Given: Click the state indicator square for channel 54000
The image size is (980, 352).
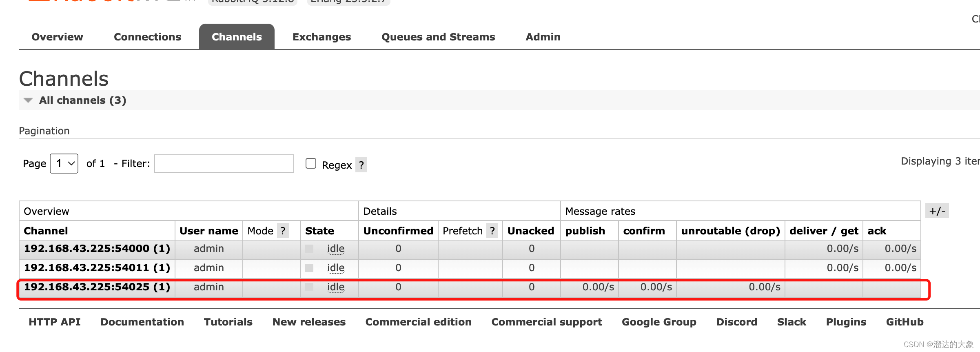Looking at the screenshot, I should tap(309, 249).
